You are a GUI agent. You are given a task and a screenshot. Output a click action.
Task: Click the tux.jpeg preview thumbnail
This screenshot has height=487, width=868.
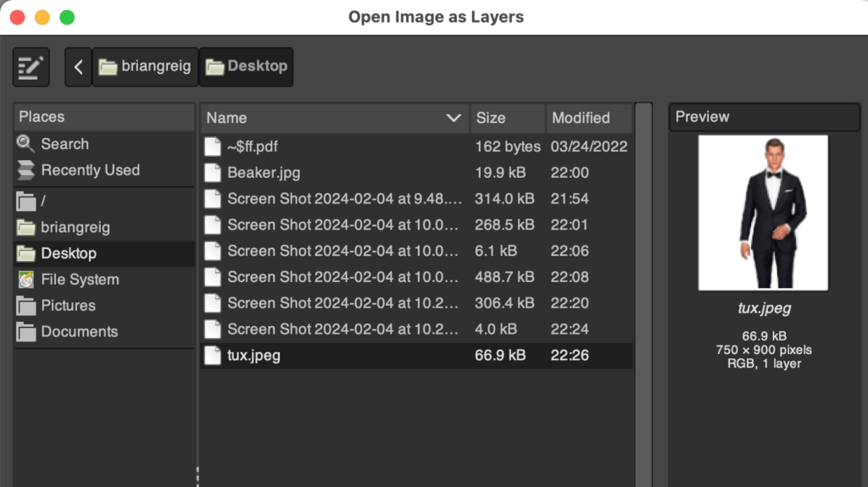[763, 212]
